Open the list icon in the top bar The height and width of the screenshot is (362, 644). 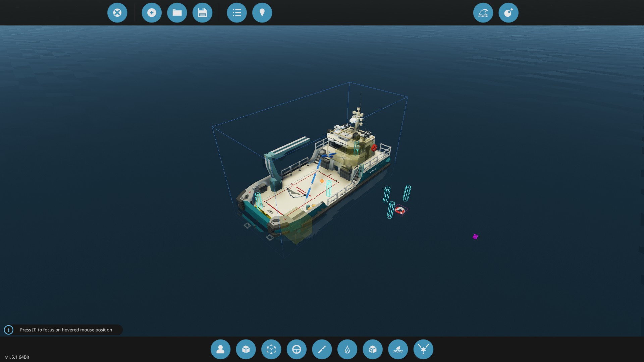pos(237,13)
